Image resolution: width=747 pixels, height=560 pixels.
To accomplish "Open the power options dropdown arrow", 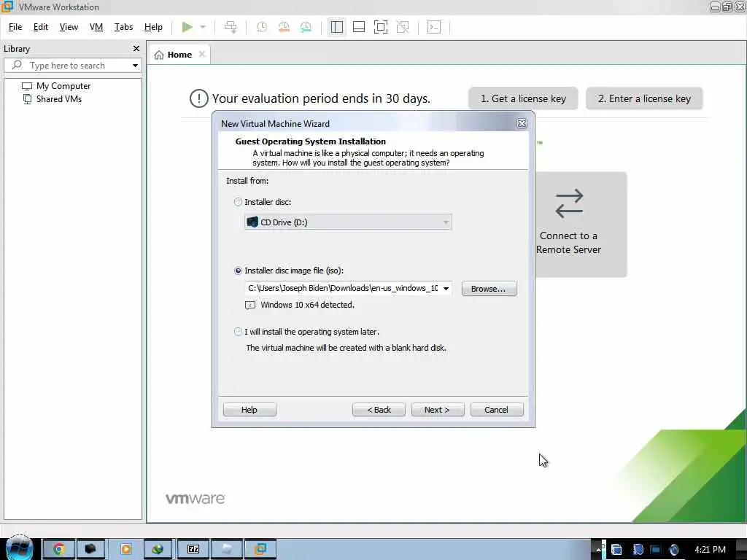I will click(x=203, y=27).
